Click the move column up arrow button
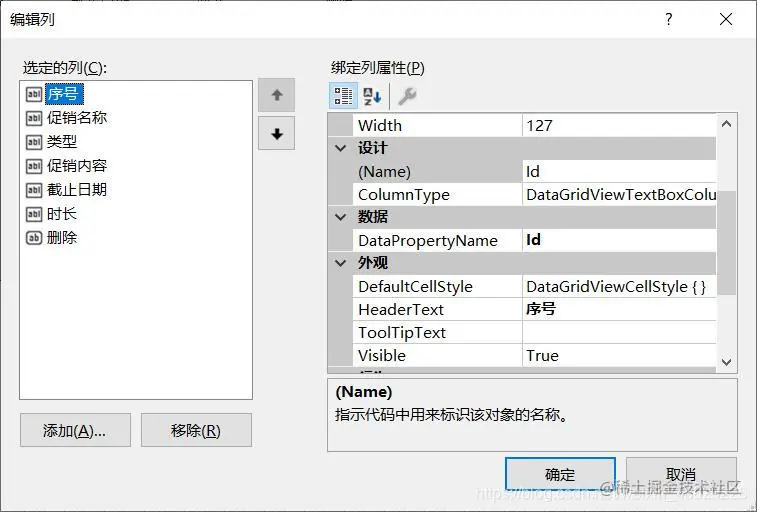757x512 pixels. click(x=277, y=95)
